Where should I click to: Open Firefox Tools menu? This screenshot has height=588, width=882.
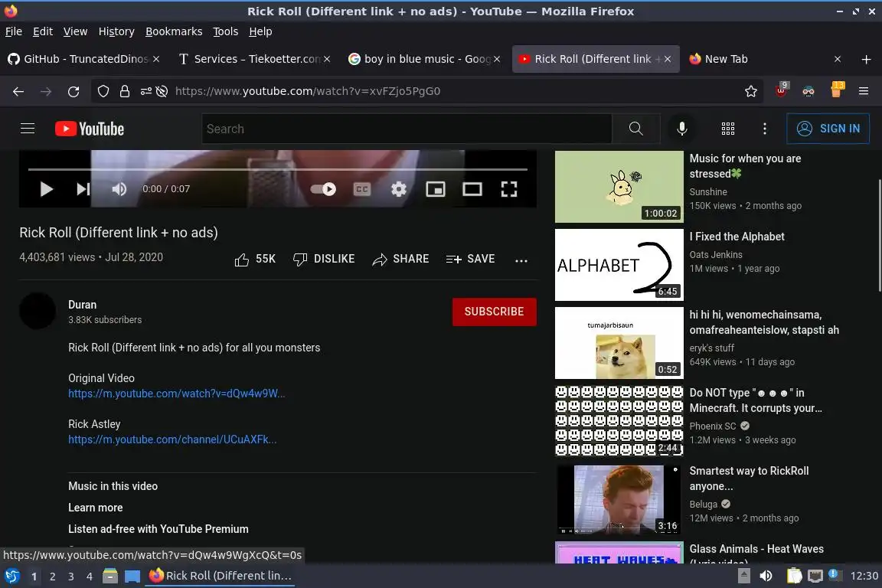pyautogui.click(x=226, y=31)
